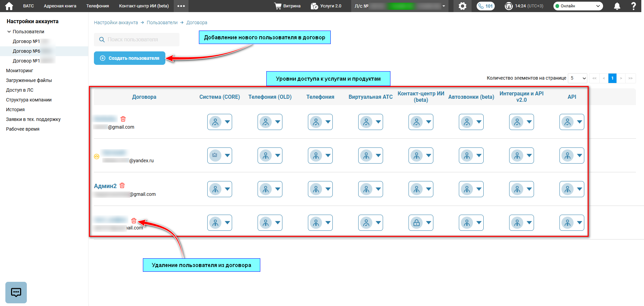Click the home icon in top bar
The width and height of the screenshot is (644, 306).
(x=9, y=6)
